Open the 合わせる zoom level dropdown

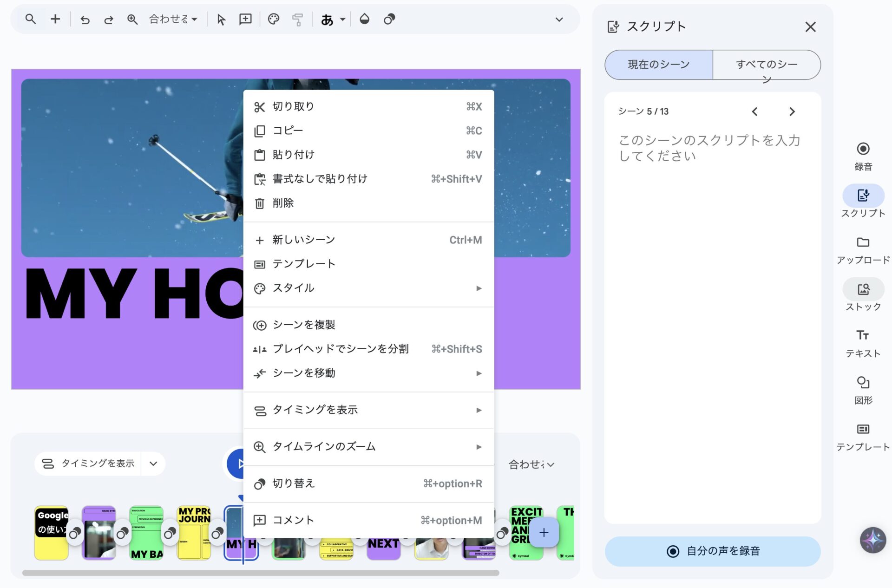click(x=171, y=19)
